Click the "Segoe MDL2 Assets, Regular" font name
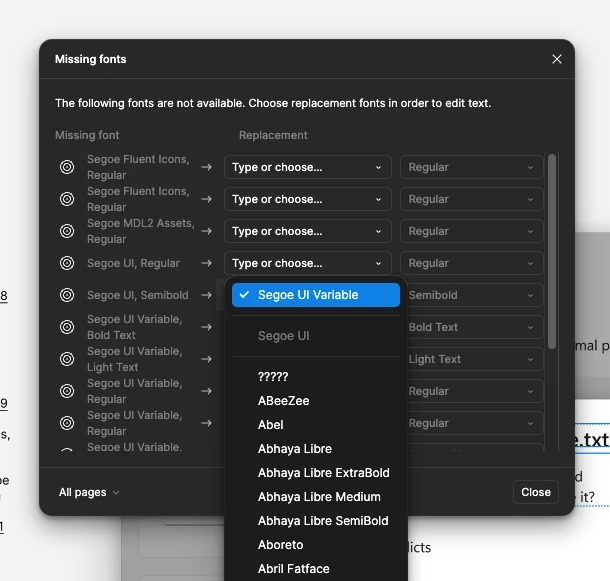Viewport: 610px width, 581px height. (141, 231)
